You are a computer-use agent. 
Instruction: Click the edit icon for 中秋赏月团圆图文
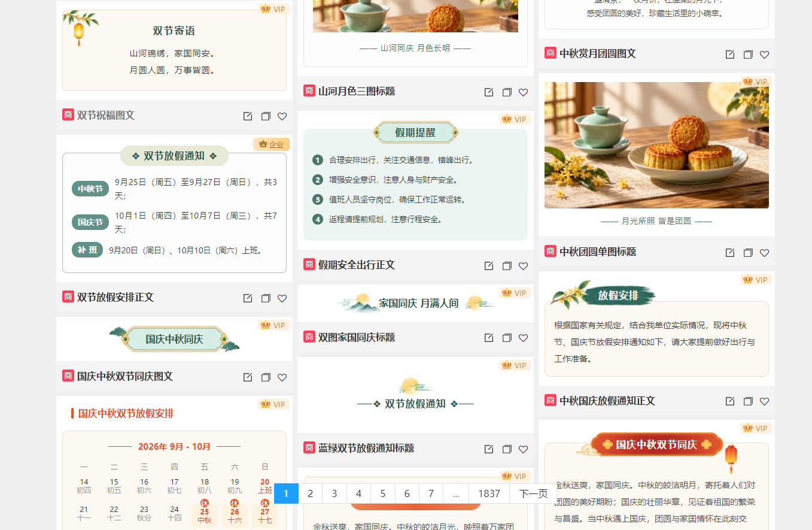[730, 54]
